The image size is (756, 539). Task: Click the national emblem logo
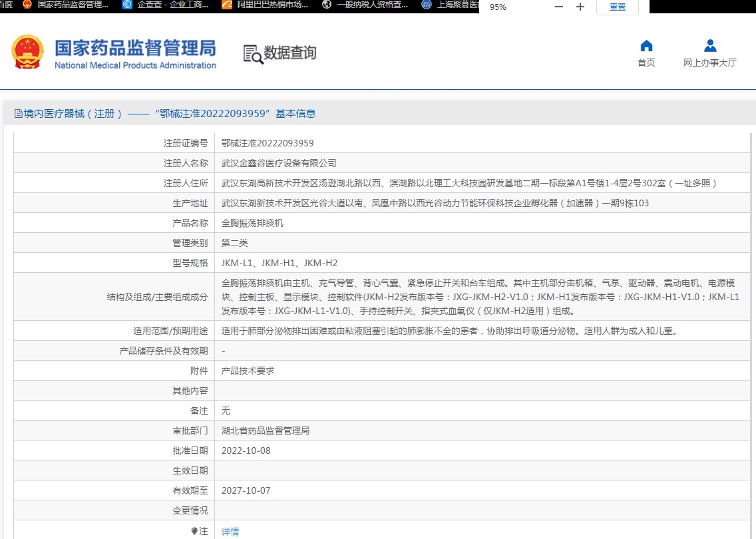point(28,52)
